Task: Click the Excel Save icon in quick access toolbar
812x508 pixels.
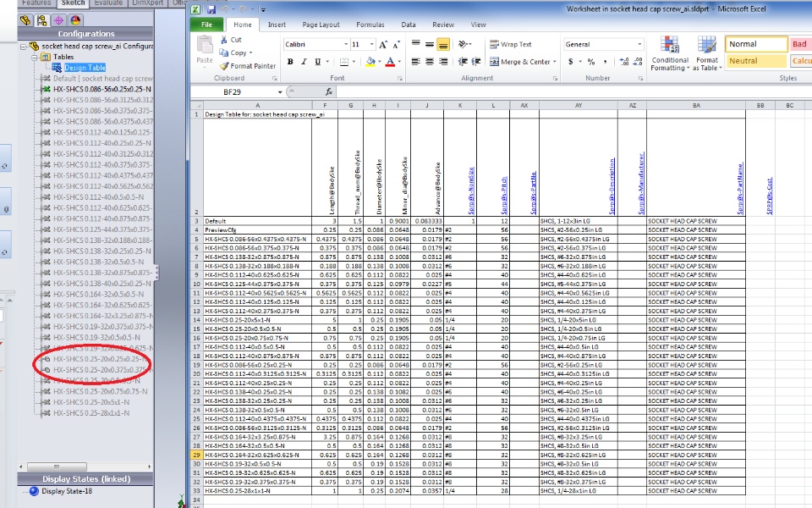Action: tap(211, 9)
